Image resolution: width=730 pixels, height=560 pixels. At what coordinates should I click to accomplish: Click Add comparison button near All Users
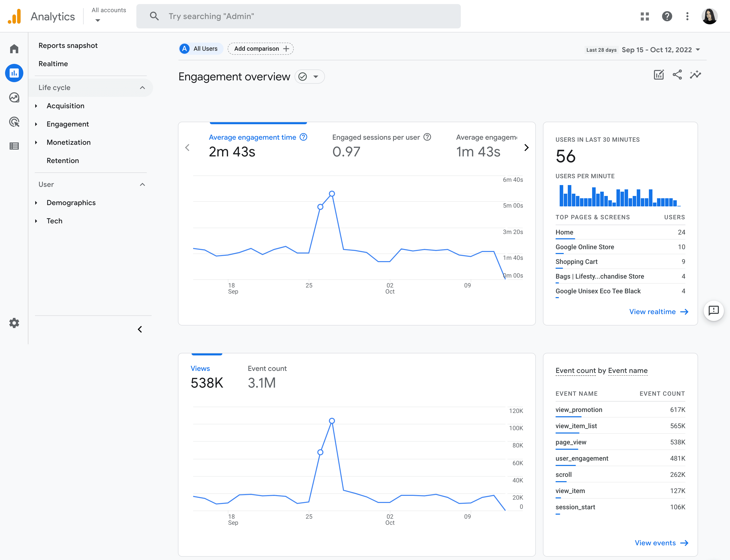pos(261,48)
